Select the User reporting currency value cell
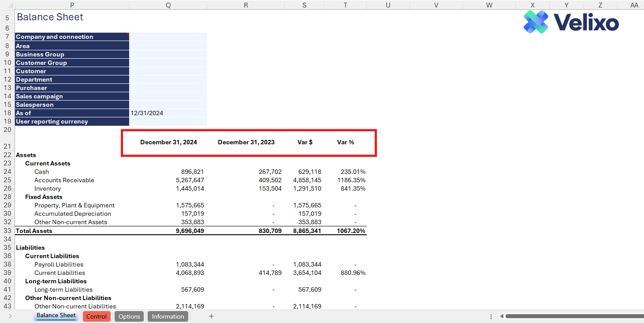The width and height of the screenshot is (644, 323). (168, 121)
